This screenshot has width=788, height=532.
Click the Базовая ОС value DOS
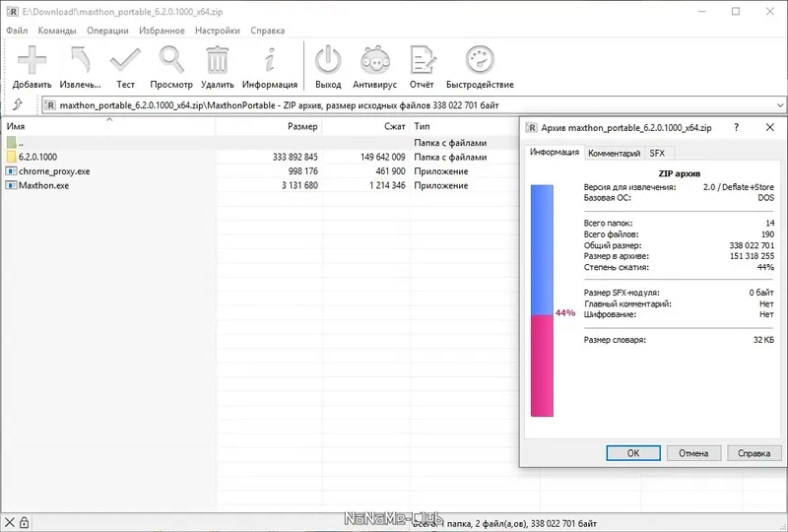coord(766,198)
